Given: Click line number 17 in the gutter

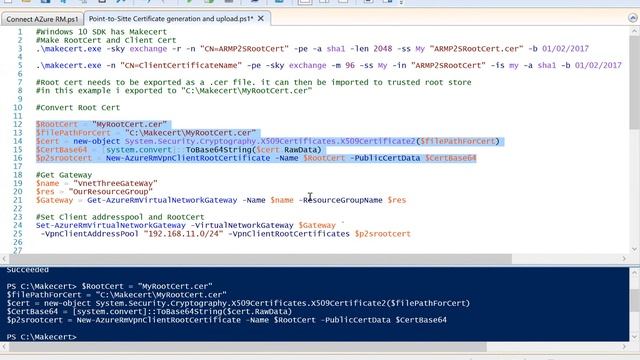Looking at the screenshot, I should point(18,166).
